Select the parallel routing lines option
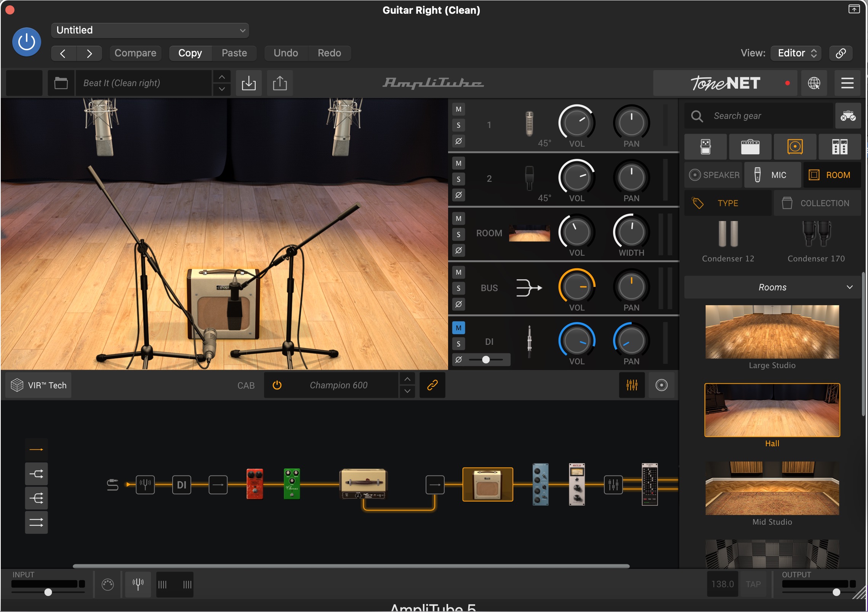This screenshot has height=612, width=868. (x=36, y=522)
